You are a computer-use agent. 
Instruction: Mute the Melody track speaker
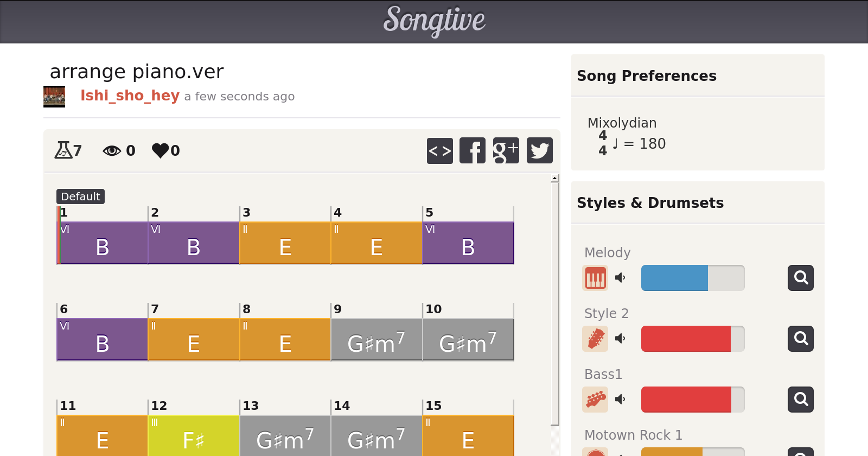(621, 278)
